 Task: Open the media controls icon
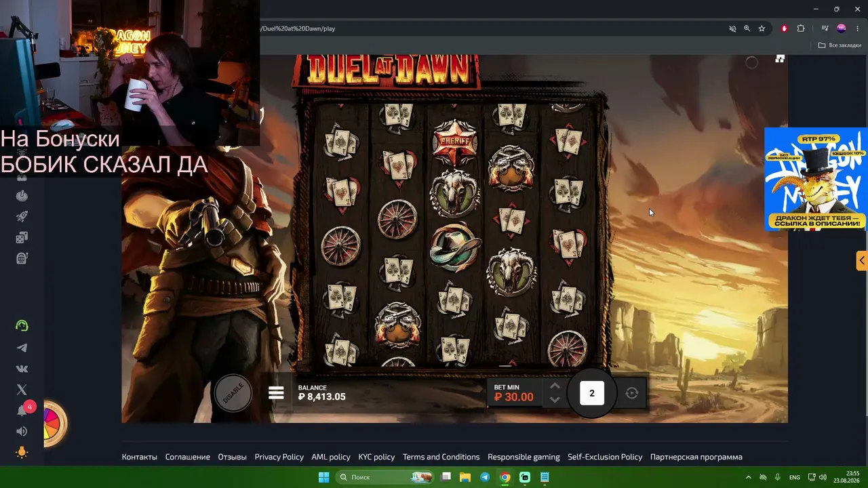[825, 28]
